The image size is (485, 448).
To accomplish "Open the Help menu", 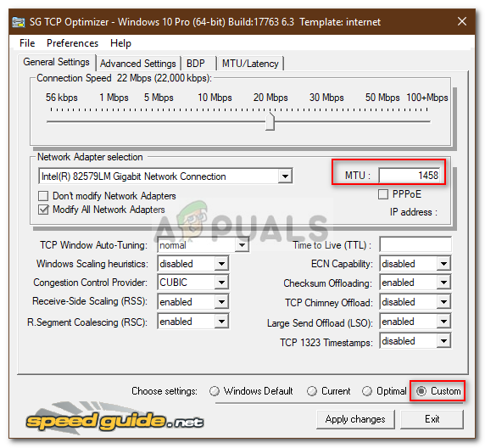I will pyautogui.click(x=120, y=43).
